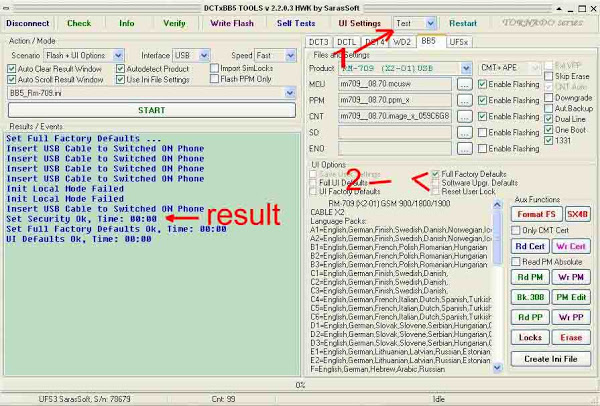Expand the Scenario combo box

pos(118,55)
